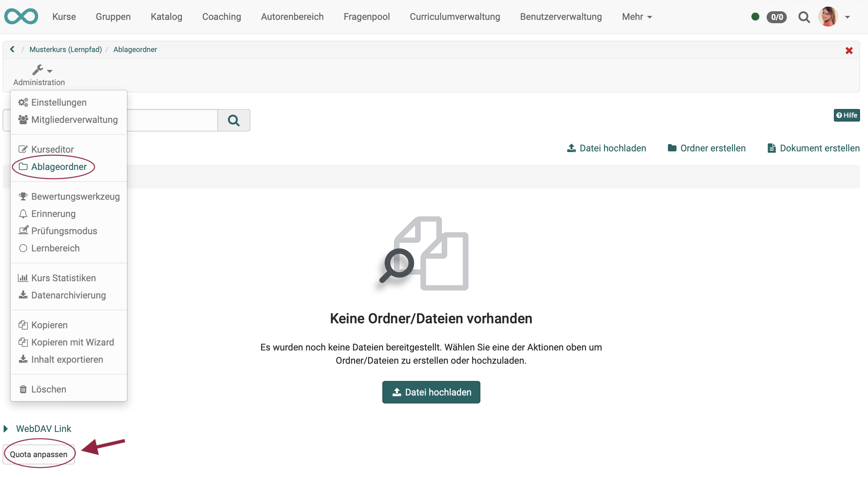
Task: Click the OpenOlat infinity logo
Action: point(21,17)
